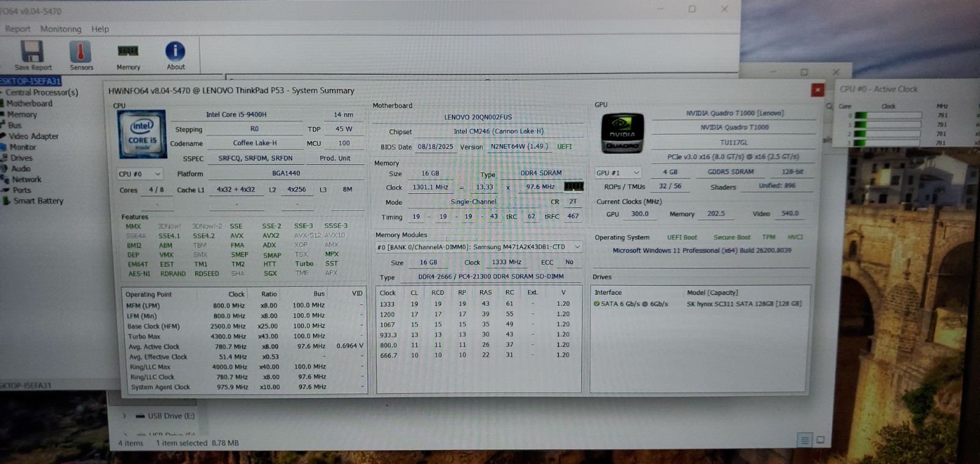Click the System Agent Clock row

click(x=245, y=387)
